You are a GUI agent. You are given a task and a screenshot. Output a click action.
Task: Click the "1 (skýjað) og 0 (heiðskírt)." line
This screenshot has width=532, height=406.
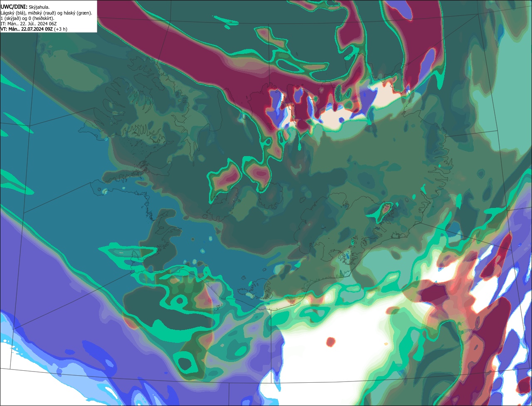(x=27, y=18)
